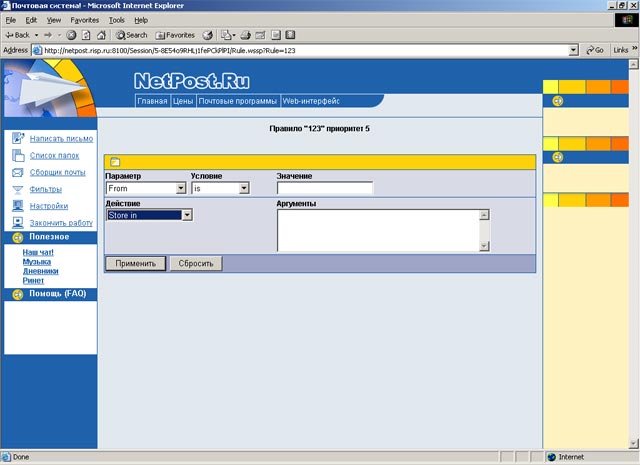Open the Сборщик почты link
640x465 pixels.
click(58, 172)
